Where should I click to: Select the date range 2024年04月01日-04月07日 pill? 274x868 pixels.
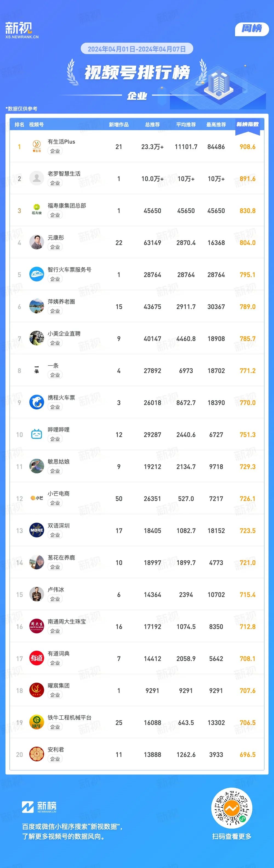pyautogui.click(x=137, y=49)
